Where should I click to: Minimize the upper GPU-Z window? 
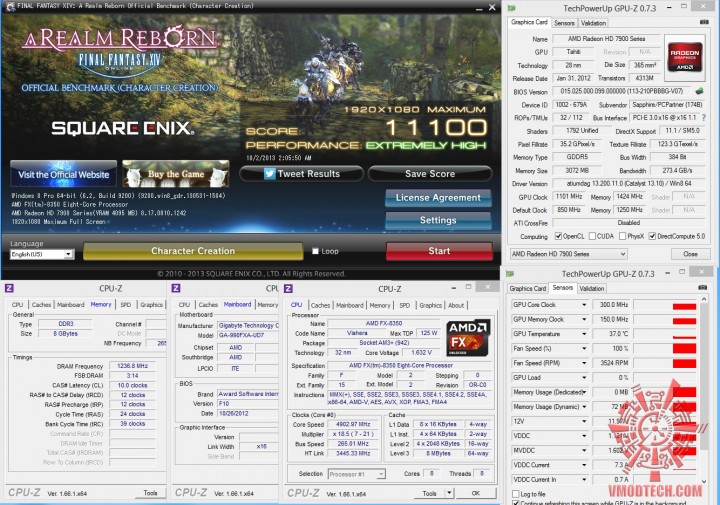669,8
